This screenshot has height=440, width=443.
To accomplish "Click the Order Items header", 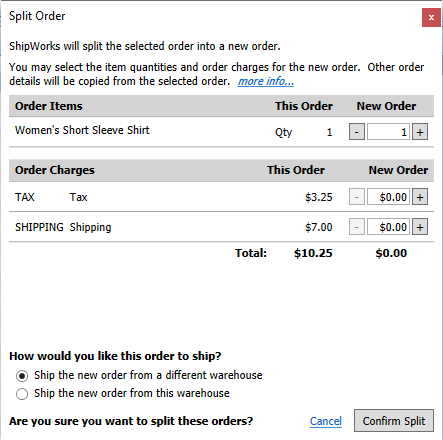I will (x=49, y=106).
